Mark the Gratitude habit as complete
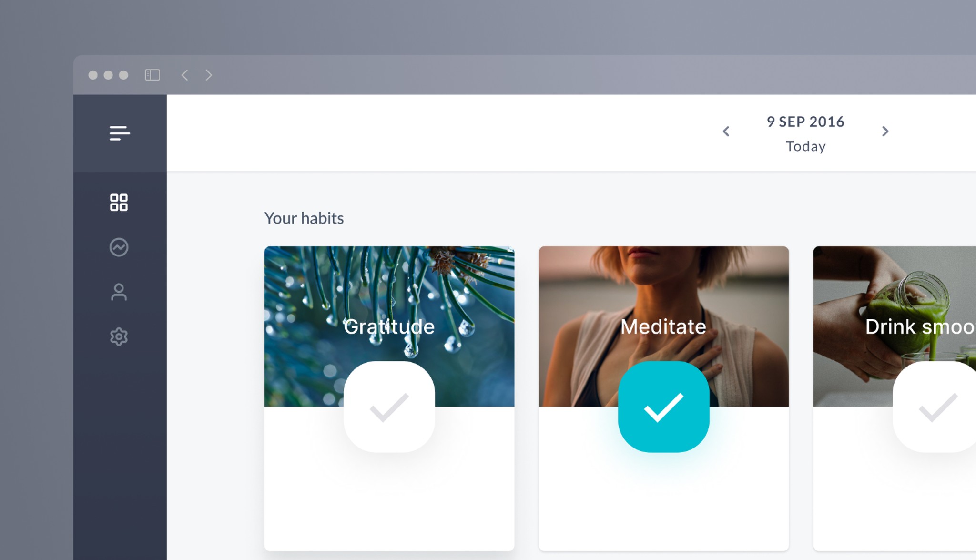This screenshot has height=560, width=976. (x=389, y=407)
